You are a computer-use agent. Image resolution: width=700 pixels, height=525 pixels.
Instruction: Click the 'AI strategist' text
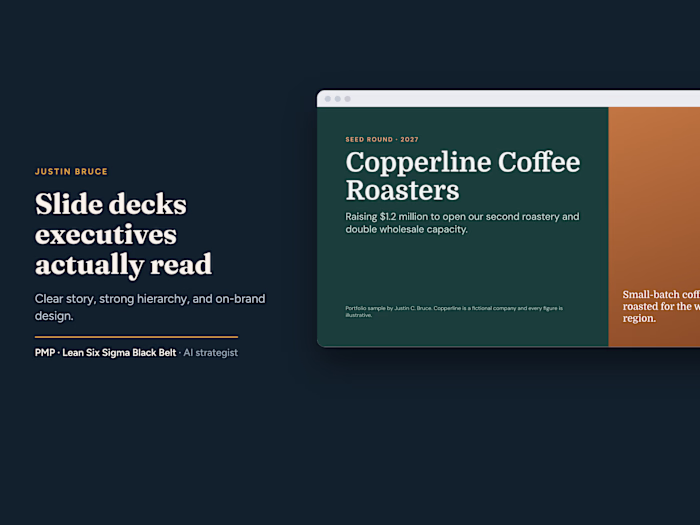[x=211, y=353]
